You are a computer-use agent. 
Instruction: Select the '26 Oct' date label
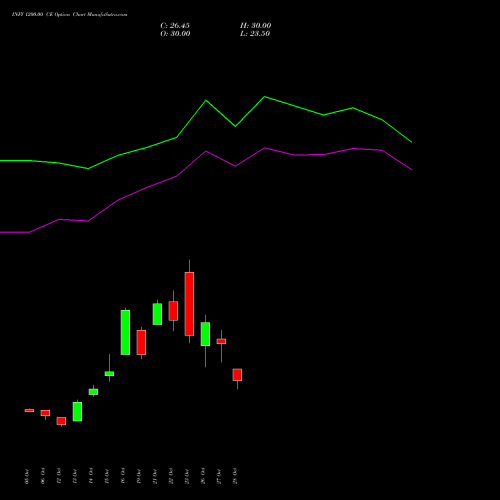tap(203, 476)
